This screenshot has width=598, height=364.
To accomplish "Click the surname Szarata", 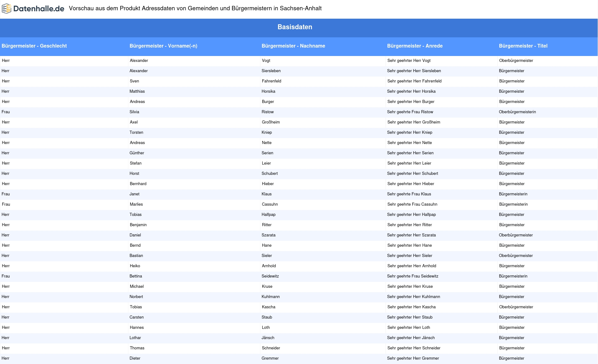I will pos(268,235).
